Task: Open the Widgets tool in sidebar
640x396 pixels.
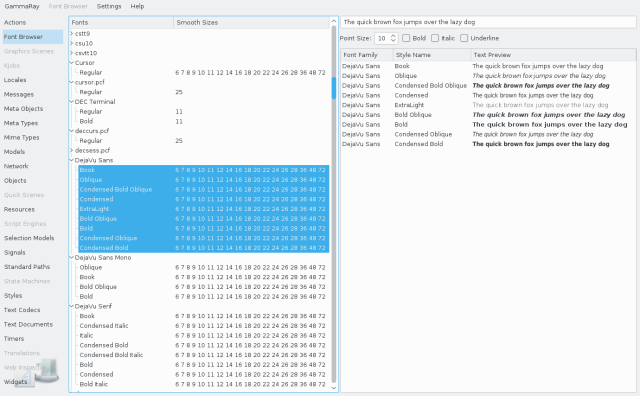Action: (x=16, y=382)
